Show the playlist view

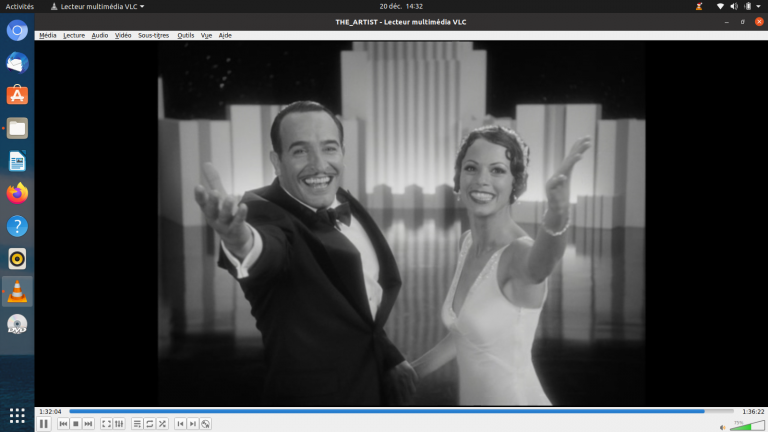coord(137,424)
